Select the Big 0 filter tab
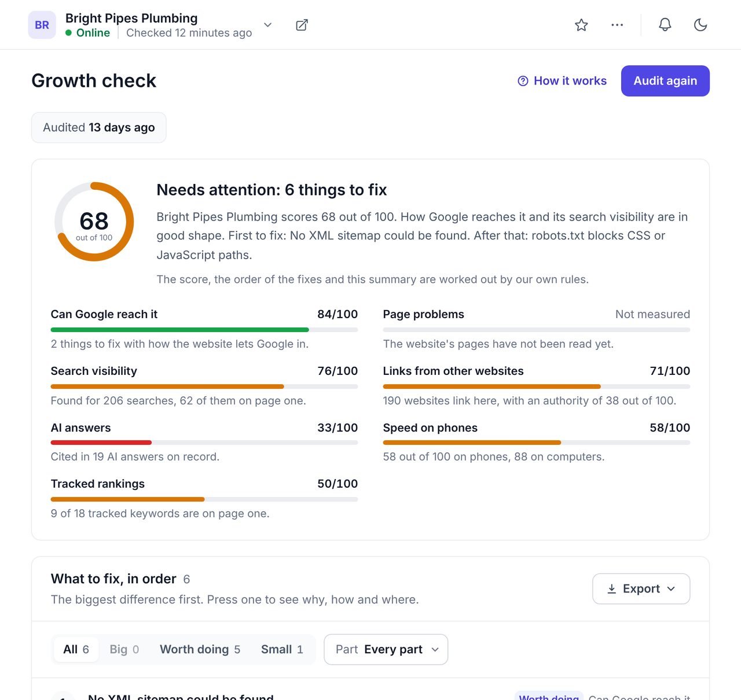741x700 pixels. [x=124, y=650]
